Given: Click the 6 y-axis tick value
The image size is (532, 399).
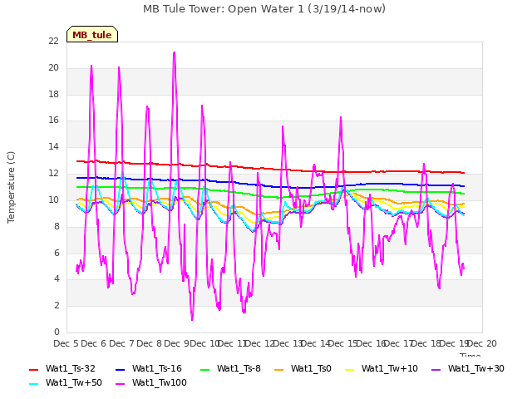Looking at the screenshot, I should click(57, 253).
